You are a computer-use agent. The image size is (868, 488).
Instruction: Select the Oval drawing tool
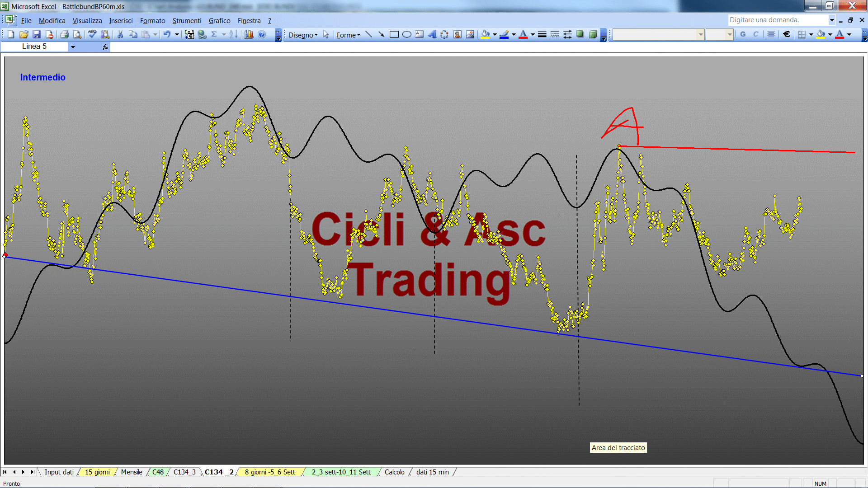pyautogui.click(x=406, y=34)
